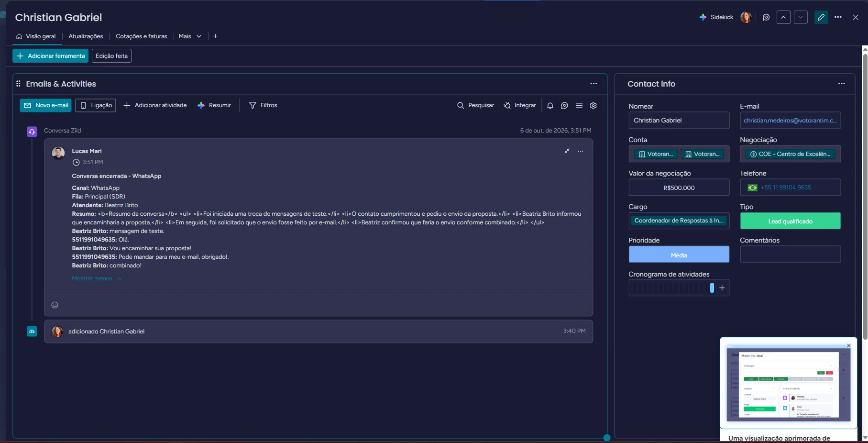Collapse Lucas Mari's conversation card
868x443 pixels.
(x=567, y=151)
